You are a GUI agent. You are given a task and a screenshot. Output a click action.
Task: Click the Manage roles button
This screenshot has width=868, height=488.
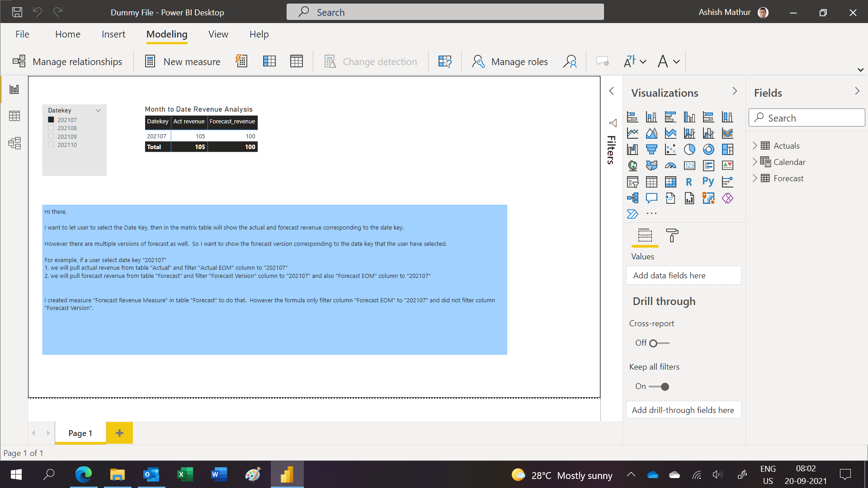coord(510,61)
